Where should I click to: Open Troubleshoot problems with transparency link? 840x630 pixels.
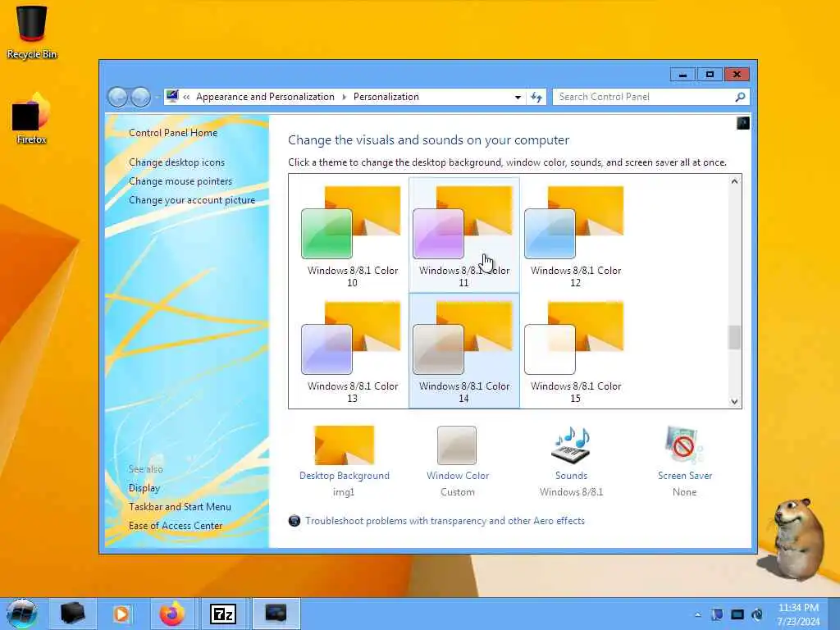click(x=445, y=521)
